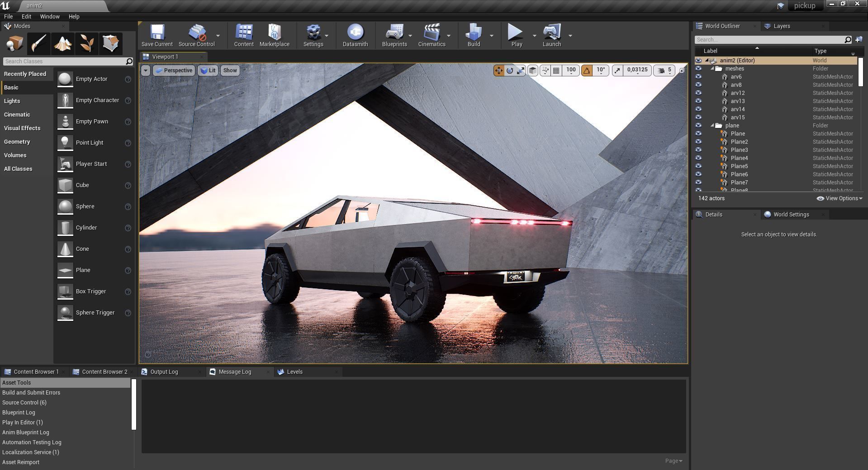
Task: Select the rotate gizmo tool in viewport
Action: point(510,70)
